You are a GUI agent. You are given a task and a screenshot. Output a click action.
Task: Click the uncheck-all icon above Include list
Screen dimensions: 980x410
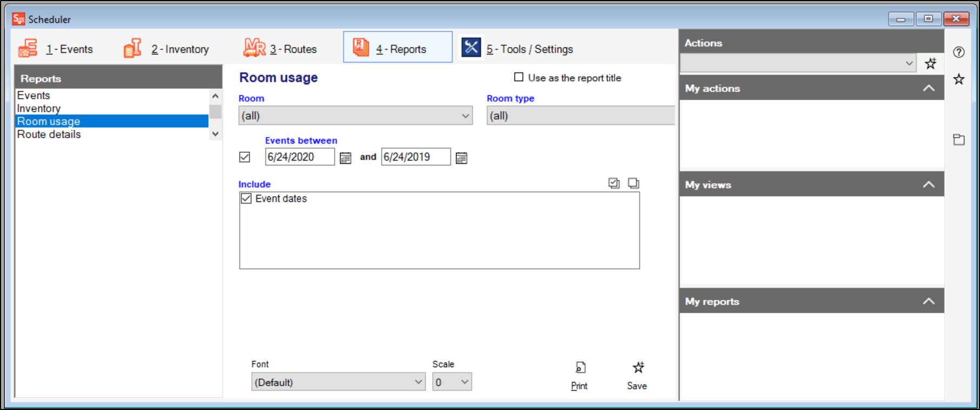[633, 183]
